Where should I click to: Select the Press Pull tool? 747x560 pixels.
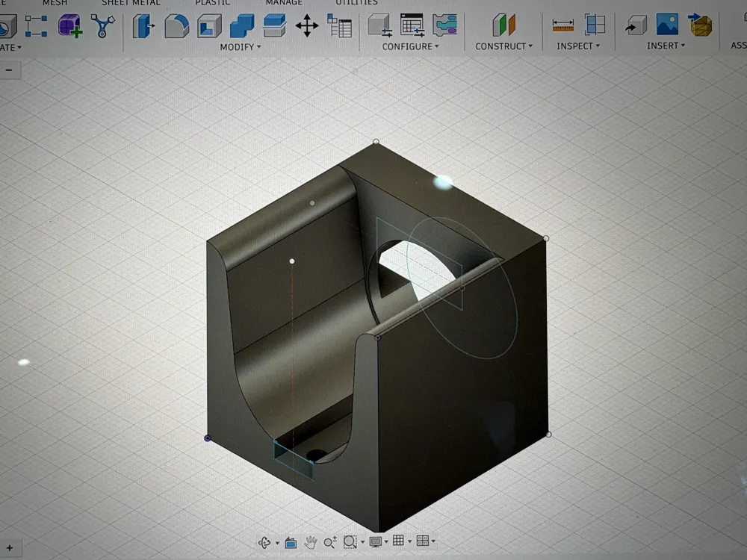tap(143, 25)
